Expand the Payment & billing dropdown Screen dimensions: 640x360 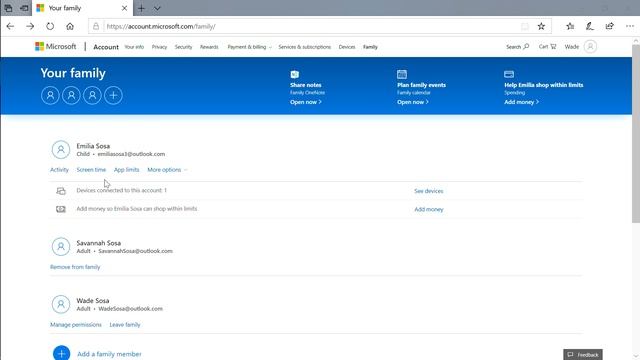(x=249, y=47)
